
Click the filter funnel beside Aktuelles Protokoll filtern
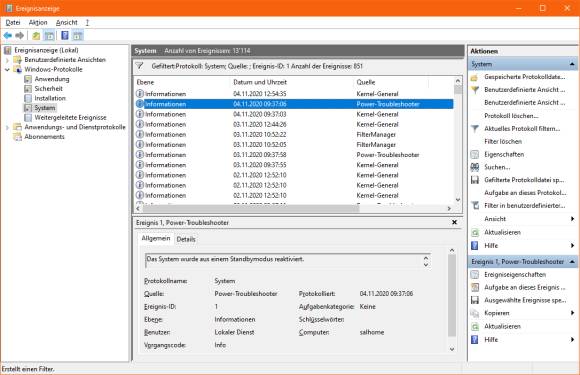(475, 129)
